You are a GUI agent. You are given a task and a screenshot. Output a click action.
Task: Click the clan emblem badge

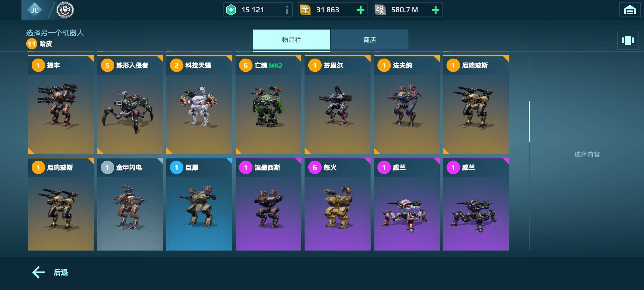point(65,10)
